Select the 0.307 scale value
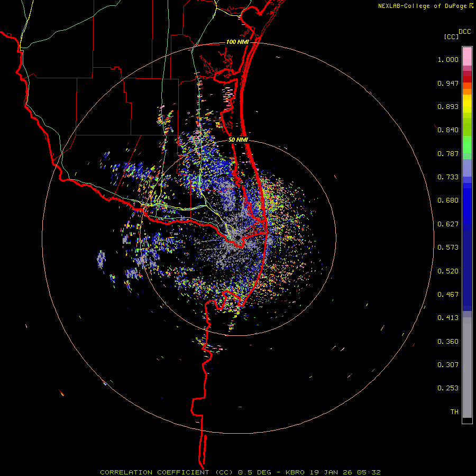The height and width of the screenshot is (476, 476). 448,365
